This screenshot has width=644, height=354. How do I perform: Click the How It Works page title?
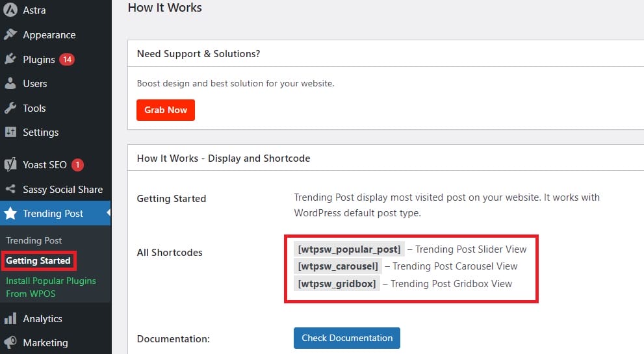(x=164, y=7)
